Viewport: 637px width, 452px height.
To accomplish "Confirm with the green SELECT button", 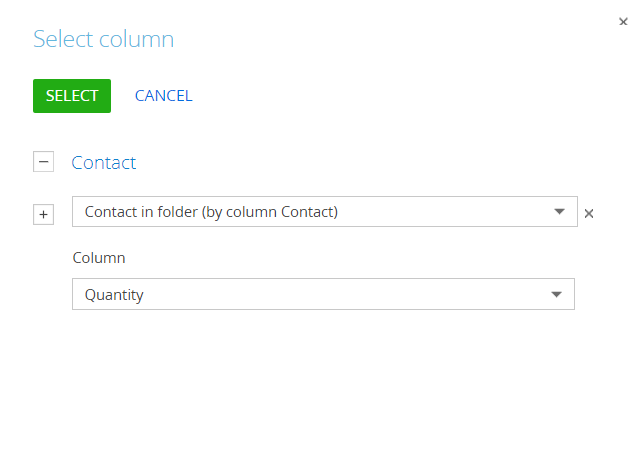I will pyautogui.click(x=72, y=96).
